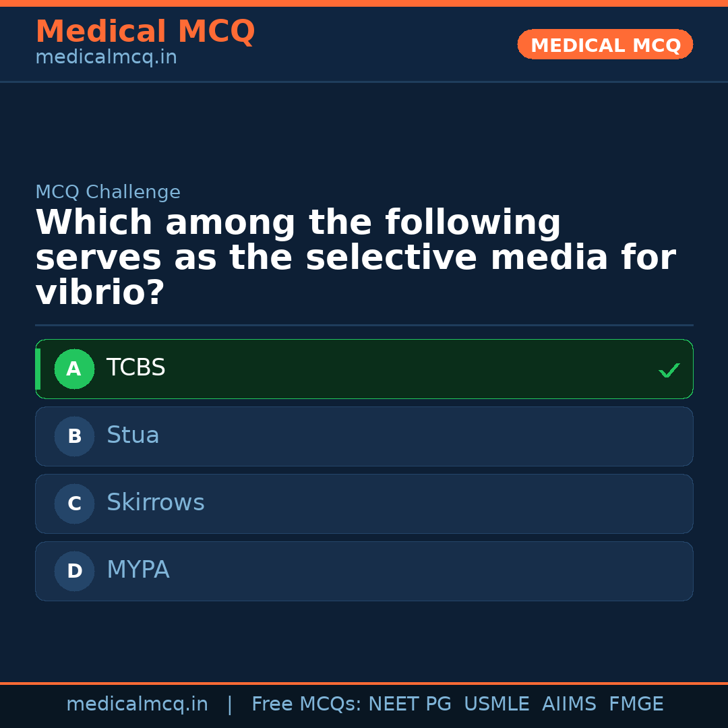Expand the highlighted TCBS answer card
Screen dimensions: 728x728
coord(364,369)
